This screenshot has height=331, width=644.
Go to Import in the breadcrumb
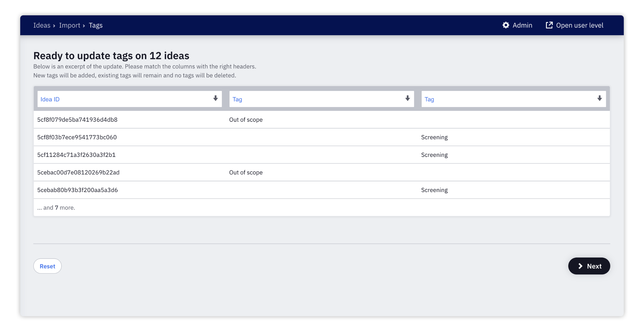(70, 25)
